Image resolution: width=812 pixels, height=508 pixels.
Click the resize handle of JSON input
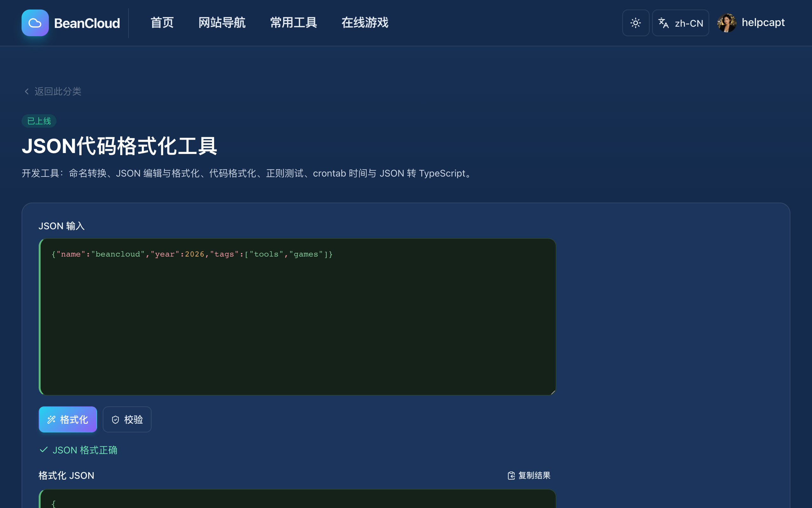pyautogui.click(x=553, y=392)
